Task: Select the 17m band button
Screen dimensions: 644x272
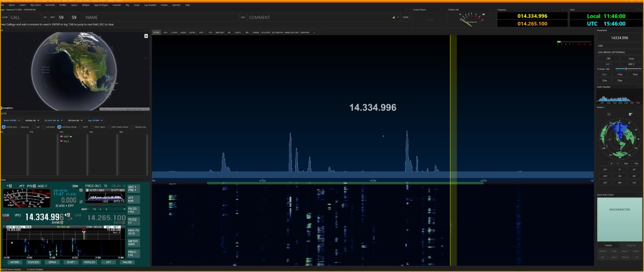Action: coord(620,74)
